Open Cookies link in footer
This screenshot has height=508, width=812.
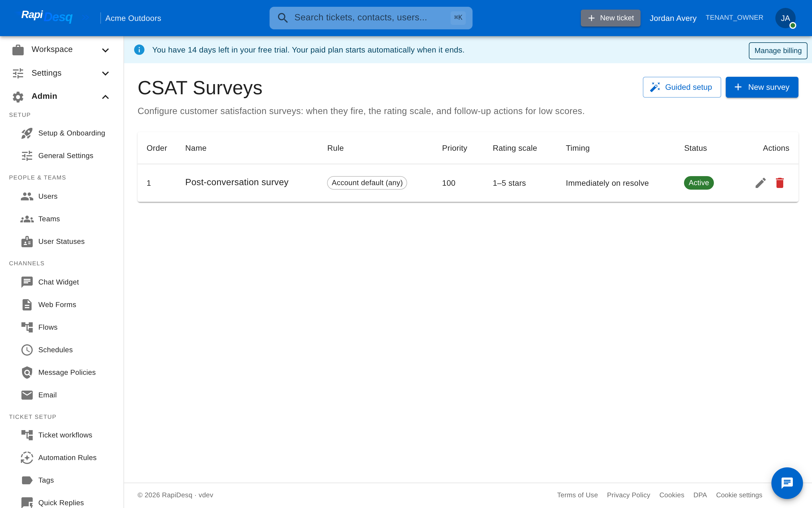tap(671, 495)
